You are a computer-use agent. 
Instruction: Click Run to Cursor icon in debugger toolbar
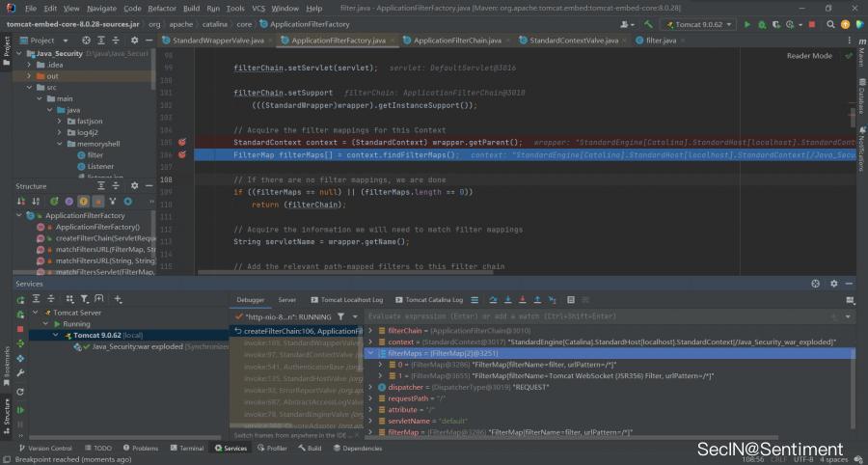pyautogui.click(x=552, y=300)
